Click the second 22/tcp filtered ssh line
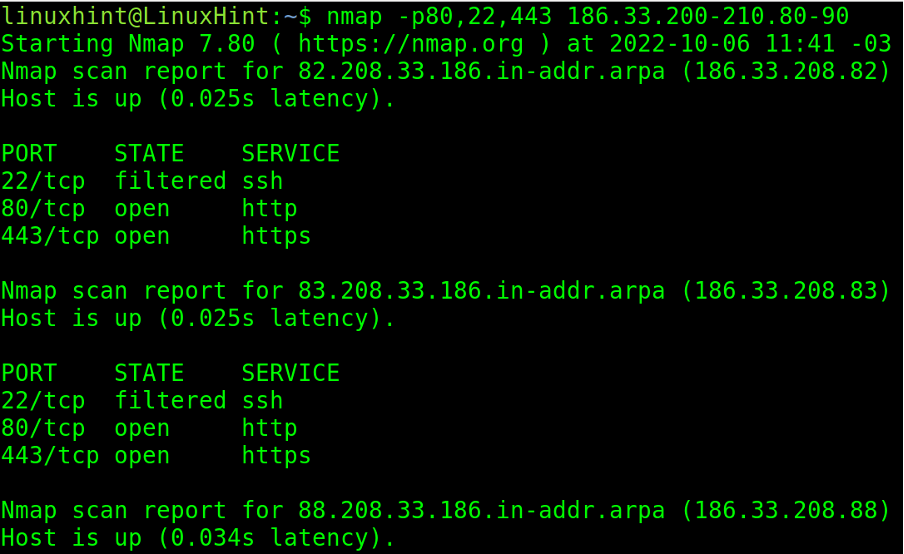The height and width of the screenshot is (554, 904). 142,401
